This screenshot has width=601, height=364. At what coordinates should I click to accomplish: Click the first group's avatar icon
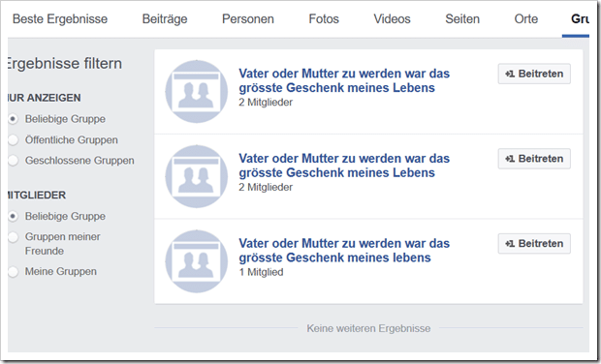pos(197,91)
